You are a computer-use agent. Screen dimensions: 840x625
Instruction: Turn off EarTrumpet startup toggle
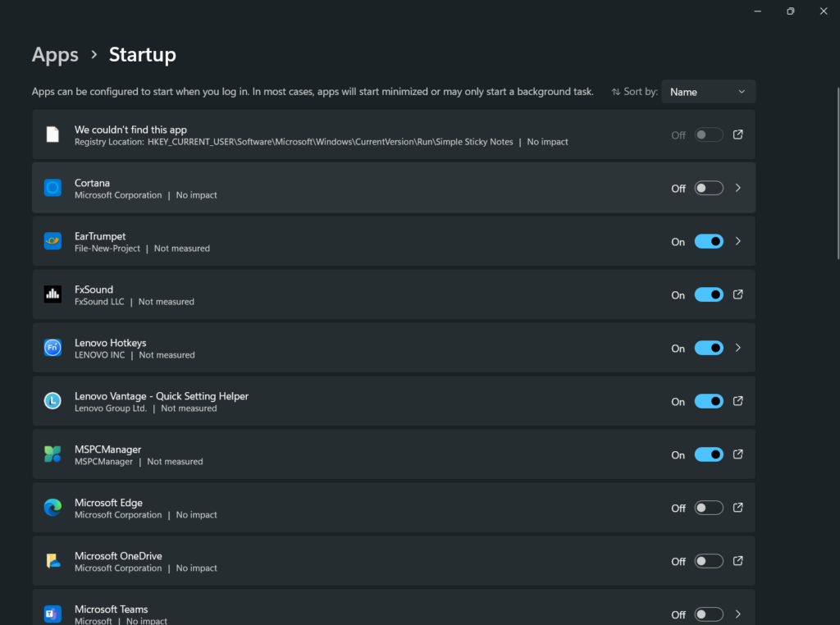coord(709,241)
